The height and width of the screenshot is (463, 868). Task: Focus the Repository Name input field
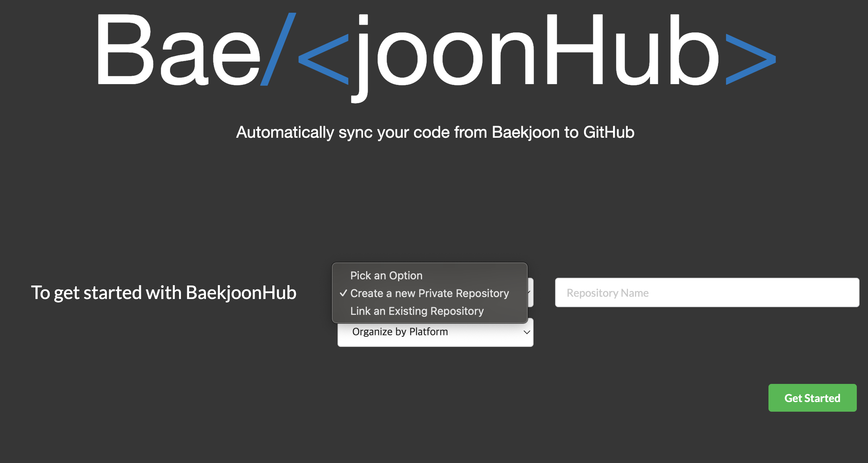click(707, 293)
